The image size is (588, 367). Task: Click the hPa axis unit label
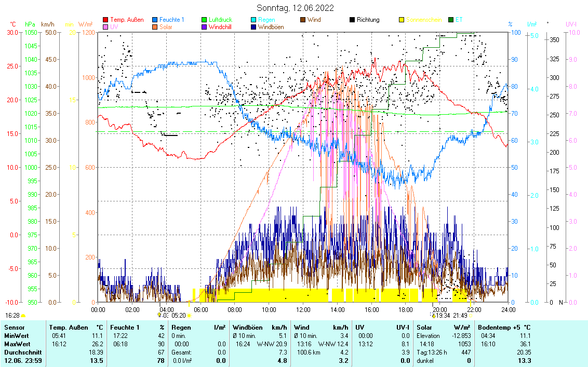(x=30, y=24)
